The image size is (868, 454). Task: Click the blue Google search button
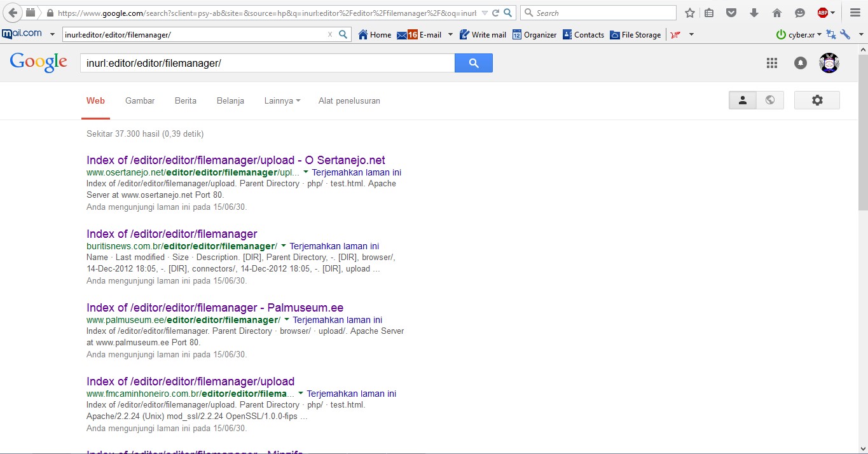(x=474, y=63)
